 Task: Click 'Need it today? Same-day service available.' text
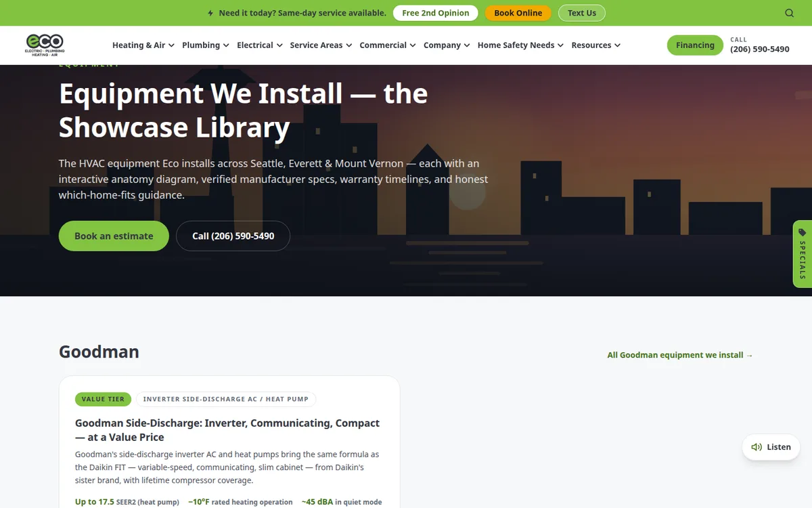(x=302, y=13)
